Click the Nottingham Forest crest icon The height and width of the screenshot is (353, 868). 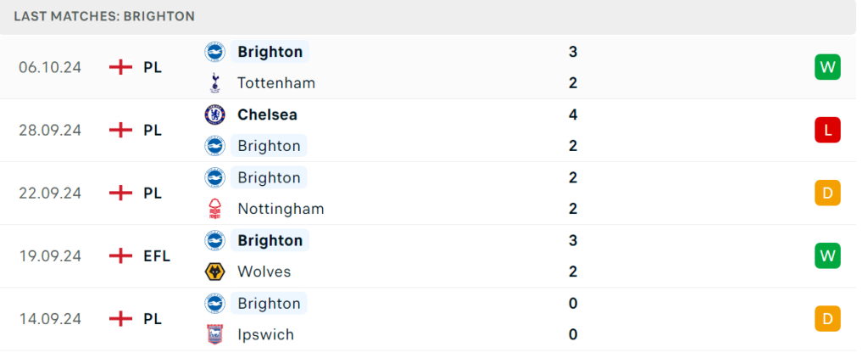click(214, 209)
